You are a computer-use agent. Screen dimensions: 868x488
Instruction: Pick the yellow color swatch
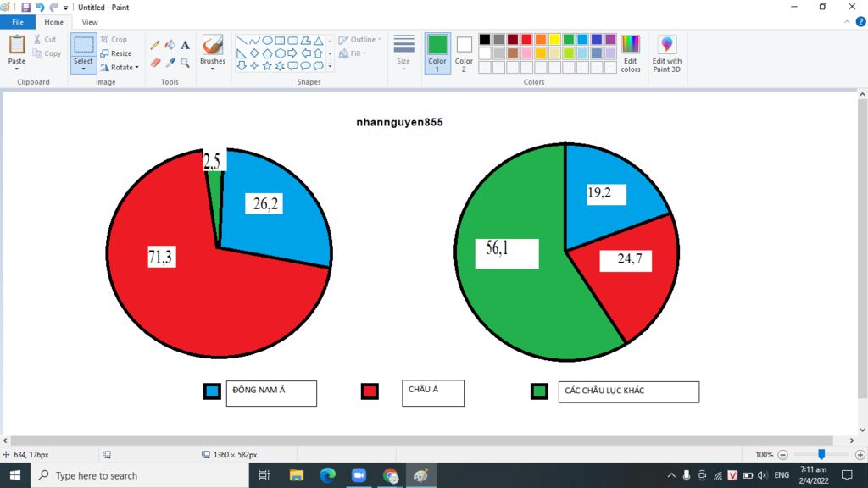(554, 39)
